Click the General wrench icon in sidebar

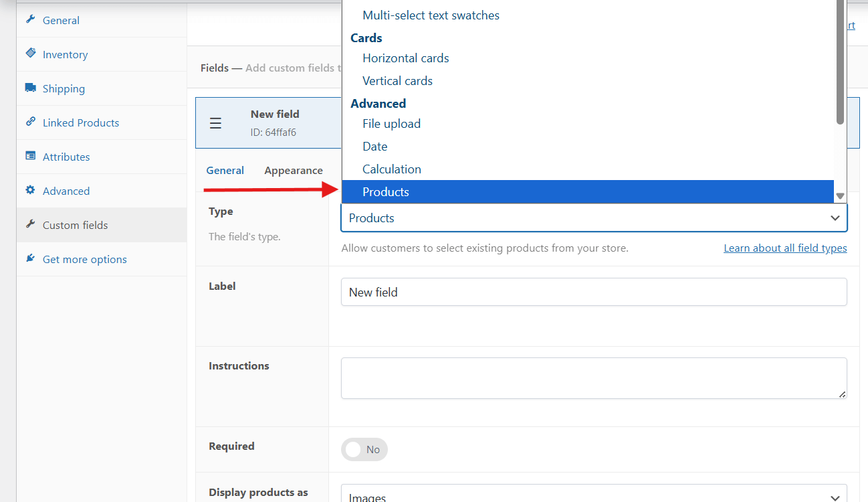click(30, 19)
